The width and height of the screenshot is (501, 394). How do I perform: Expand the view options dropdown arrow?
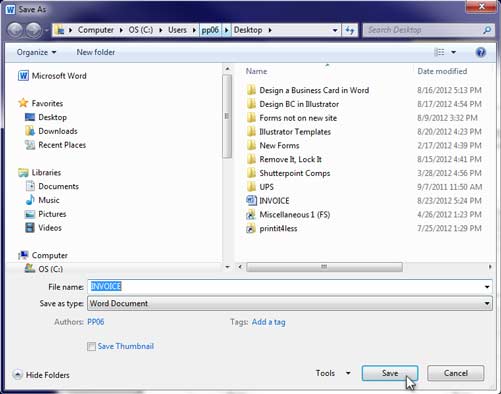point(453,52)
